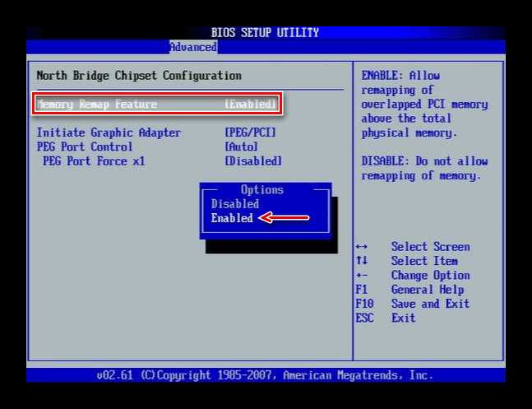The height and width of the screenshot is (409, 532).
Task: Click the BIOS SETUP UTILITY title
Action: tap(265, 33)
